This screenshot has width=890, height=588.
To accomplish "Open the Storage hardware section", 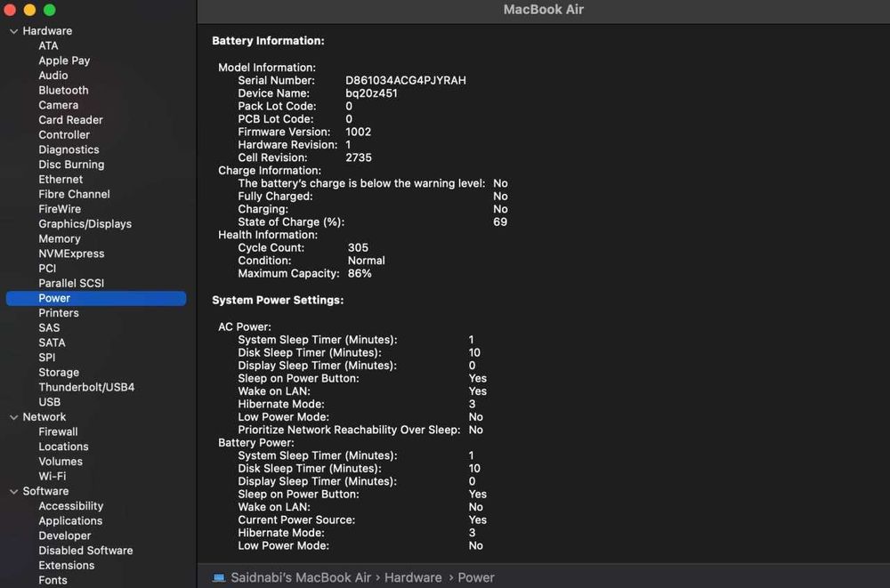I will pyautogui.click(x=59, y=373).
